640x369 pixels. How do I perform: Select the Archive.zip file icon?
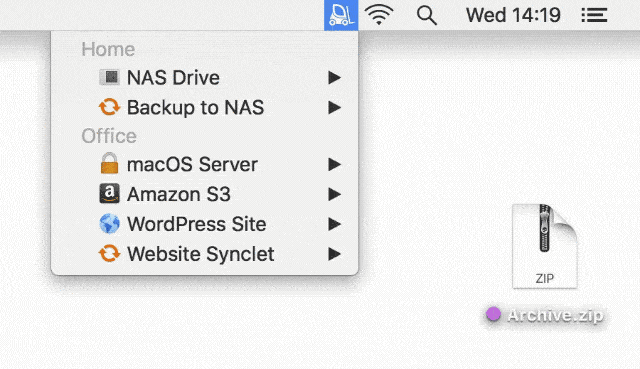544,246
